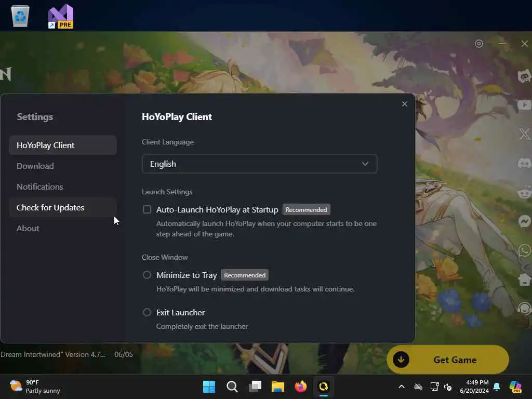
Task: Show hidden system tray icons
Action: [402, 387]
